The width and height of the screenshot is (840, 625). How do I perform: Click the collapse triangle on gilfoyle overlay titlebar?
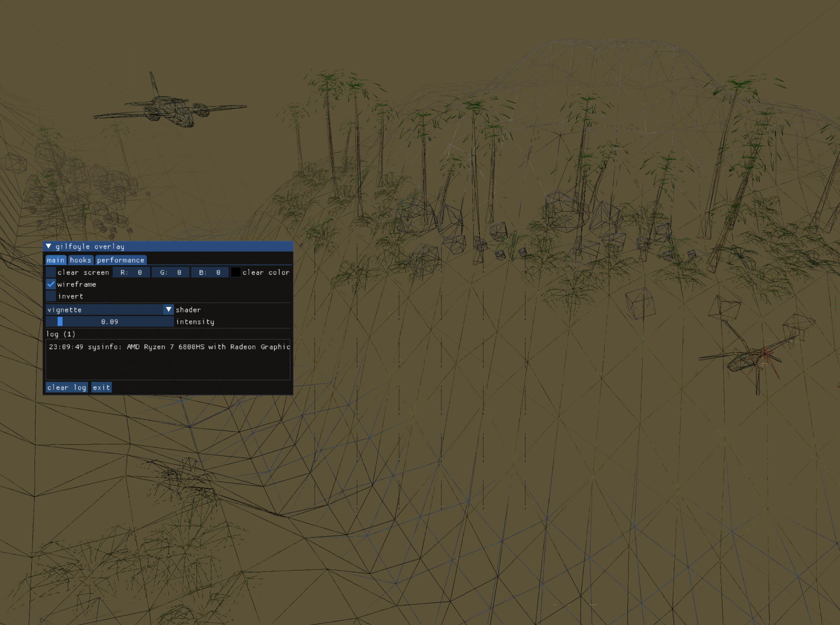pyautogui.click(x=49, y=246)
